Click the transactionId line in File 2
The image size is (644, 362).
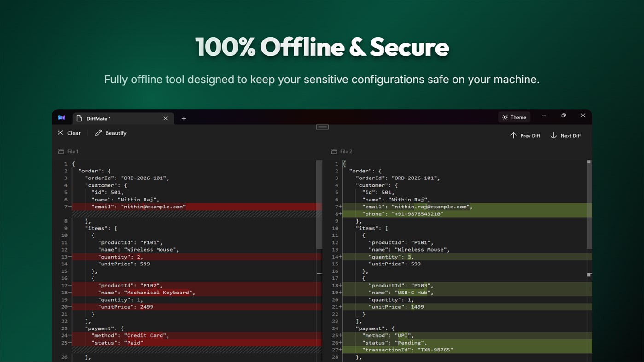tap(467, 350)
